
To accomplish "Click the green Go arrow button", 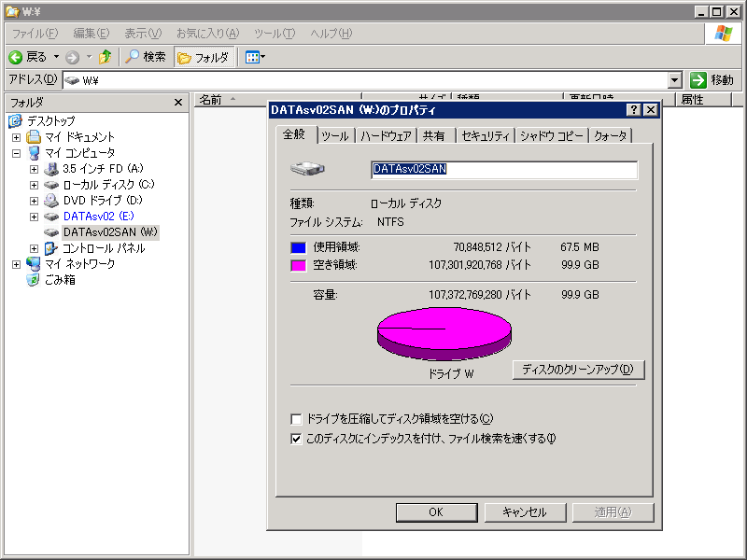I will 698,80.
